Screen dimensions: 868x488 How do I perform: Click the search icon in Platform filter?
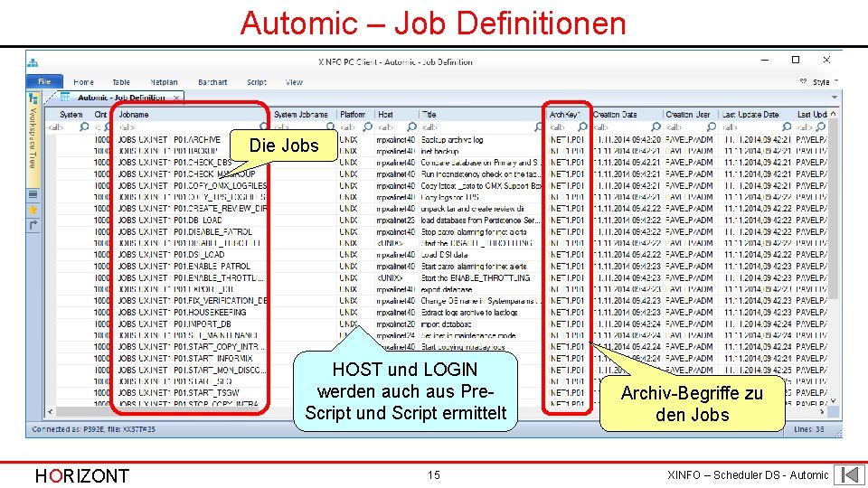click(368, 127)
